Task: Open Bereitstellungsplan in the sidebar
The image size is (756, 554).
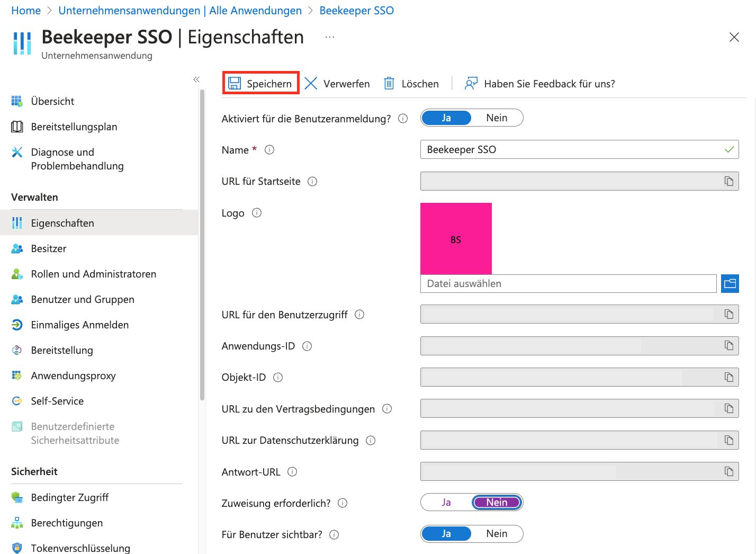Action: pos(99,127)
